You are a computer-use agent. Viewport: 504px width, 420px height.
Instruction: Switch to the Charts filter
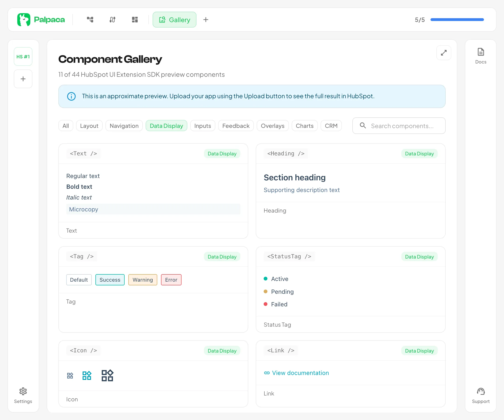304,126
